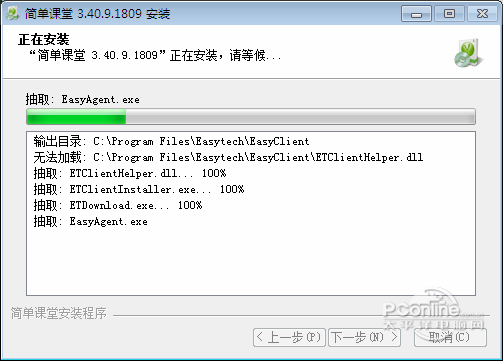
Task: Click the green installation progress bar
Action: pyautogui.click(x=251, y=117)
